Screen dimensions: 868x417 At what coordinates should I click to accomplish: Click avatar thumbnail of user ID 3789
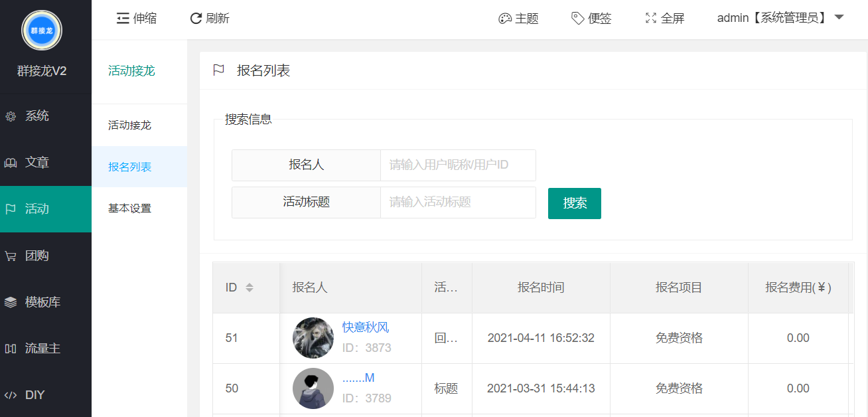tap(313, 388)
